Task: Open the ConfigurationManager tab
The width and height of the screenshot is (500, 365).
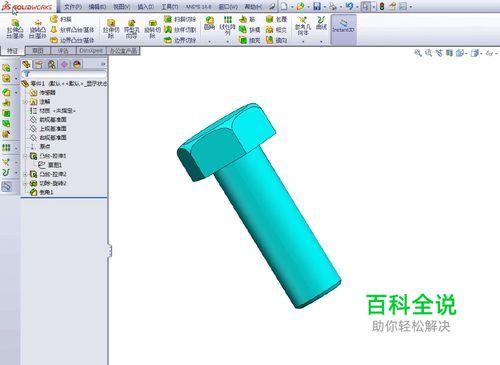Action: tap(52, 64)
